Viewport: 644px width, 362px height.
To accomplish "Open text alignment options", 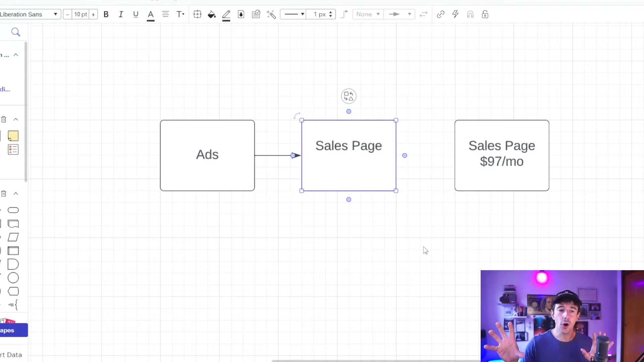I will [165, 14].
